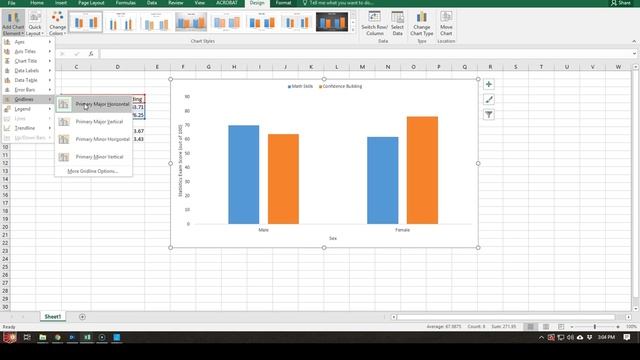Switch to the View ribbon tab
Viewport: 640px width, 360px height.
point(200,3)
